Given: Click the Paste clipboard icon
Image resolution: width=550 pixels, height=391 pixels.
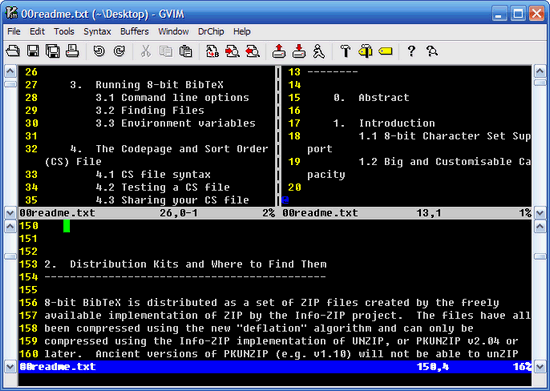Looking at the screenshot, I should pyautogui.click(x=186, y=52).
